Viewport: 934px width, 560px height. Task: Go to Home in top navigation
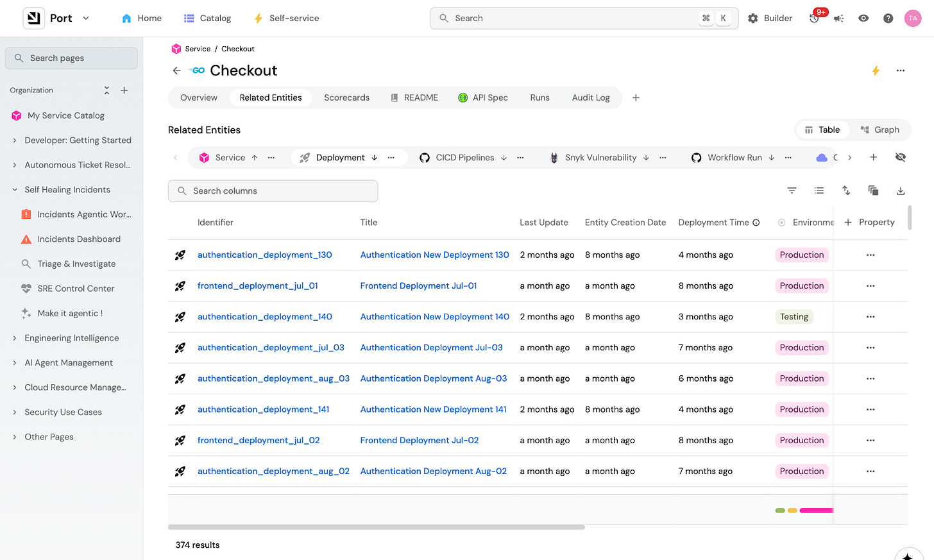pyautogui.click(x=142, y=18)
